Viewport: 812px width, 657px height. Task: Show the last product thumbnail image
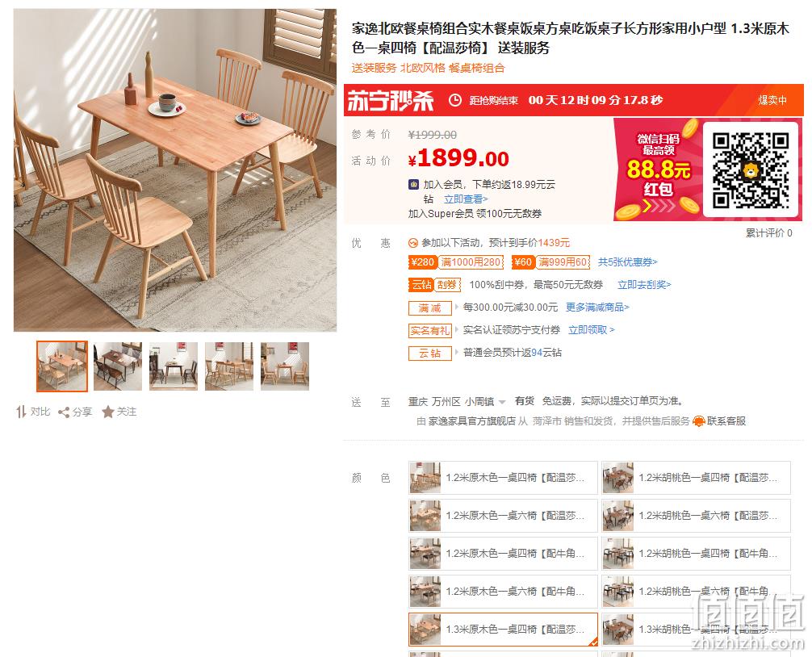[285, 366]
